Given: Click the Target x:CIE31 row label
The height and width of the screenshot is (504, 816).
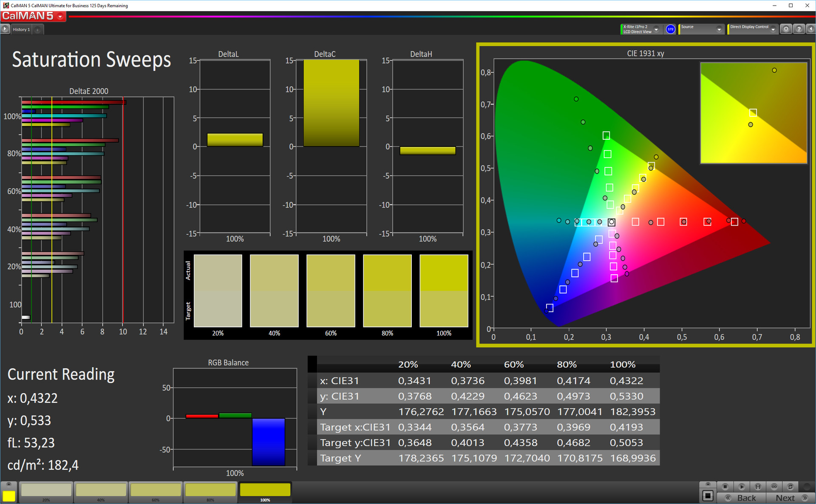Looking at the screenshot, I should (355, 427).
